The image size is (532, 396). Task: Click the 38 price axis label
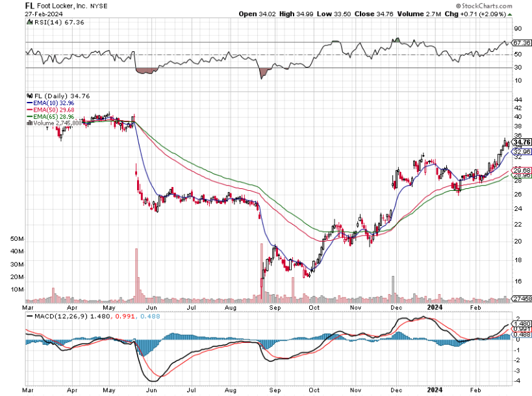point(518,127)
